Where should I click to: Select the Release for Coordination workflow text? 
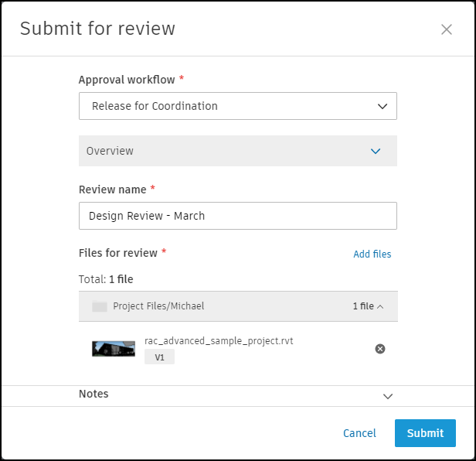point(155,107)
